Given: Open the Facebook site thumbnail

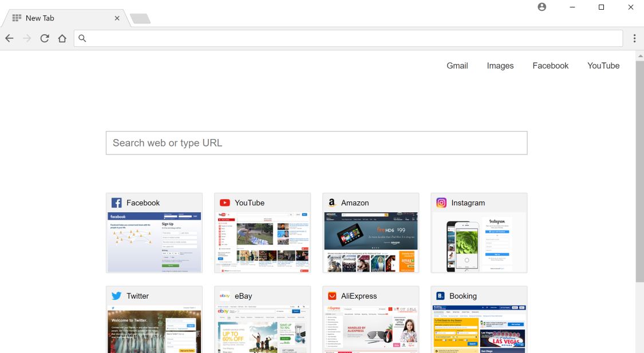Looking at the screenshot, I should 155,242.
